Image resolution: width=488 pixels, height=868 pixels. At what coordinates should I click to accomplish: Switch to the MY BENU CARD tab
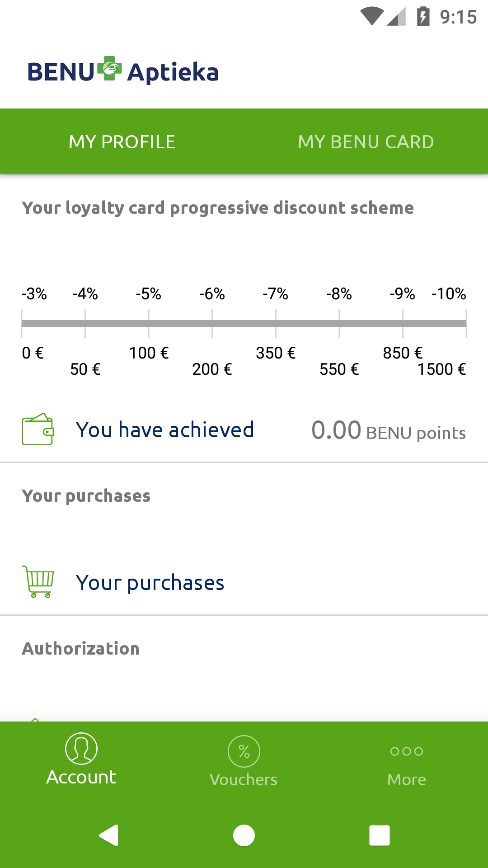pos(366,142)
